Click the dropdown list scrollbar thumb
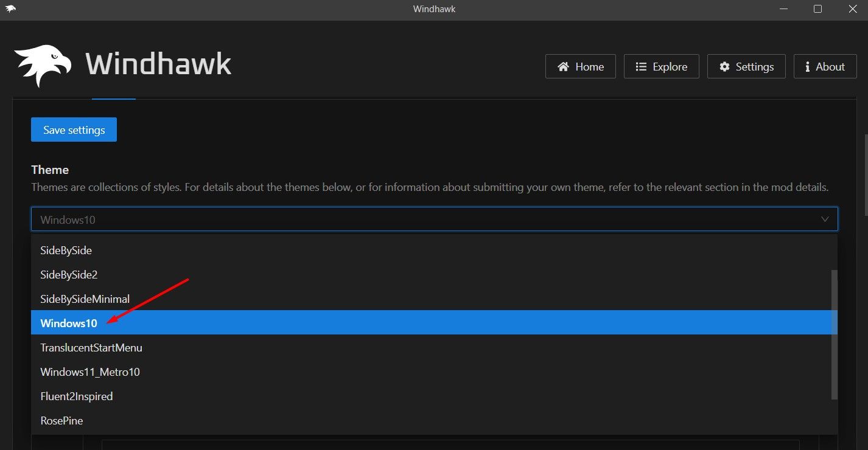Screen dimensions: 868x450 835,335
